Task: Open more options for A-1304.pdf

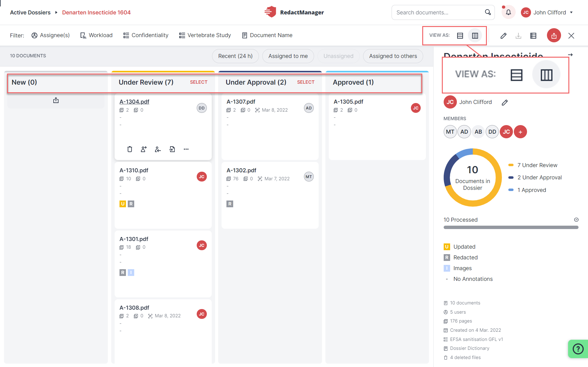Action: (x=186, y=149)
